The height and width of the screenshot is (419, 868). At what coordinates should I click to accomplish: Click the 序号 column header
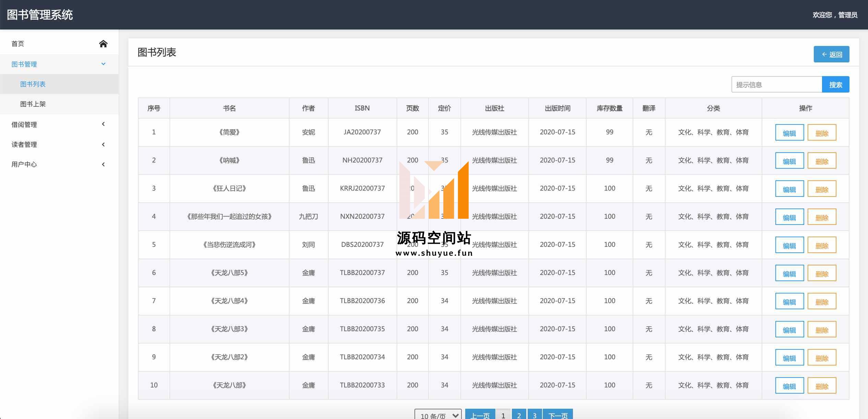154,108
